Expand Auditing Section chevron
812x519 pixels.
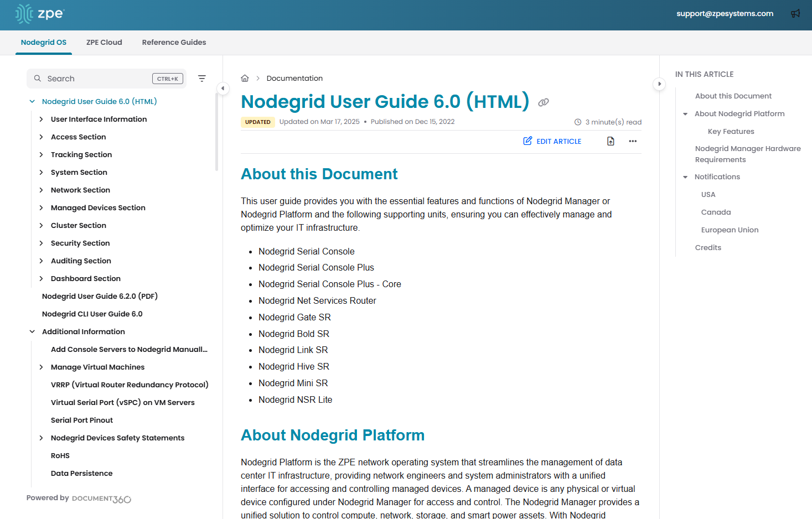(41, 261)
